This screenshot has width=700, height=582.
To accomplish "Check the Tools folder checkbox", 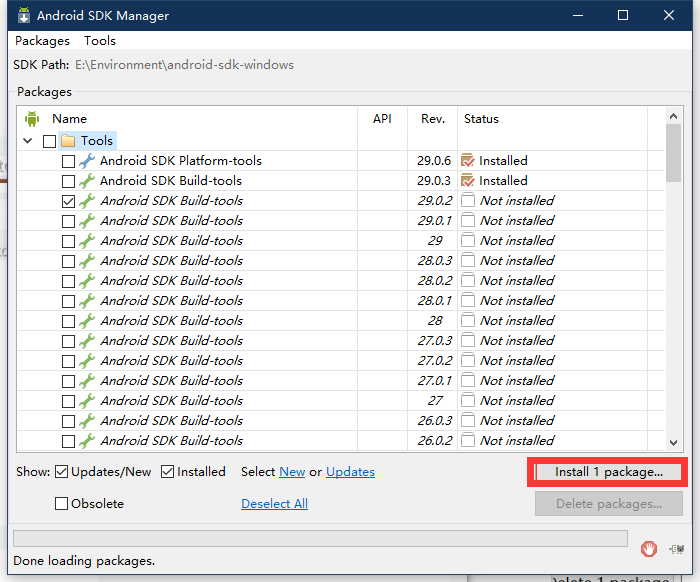I will 49,141.
